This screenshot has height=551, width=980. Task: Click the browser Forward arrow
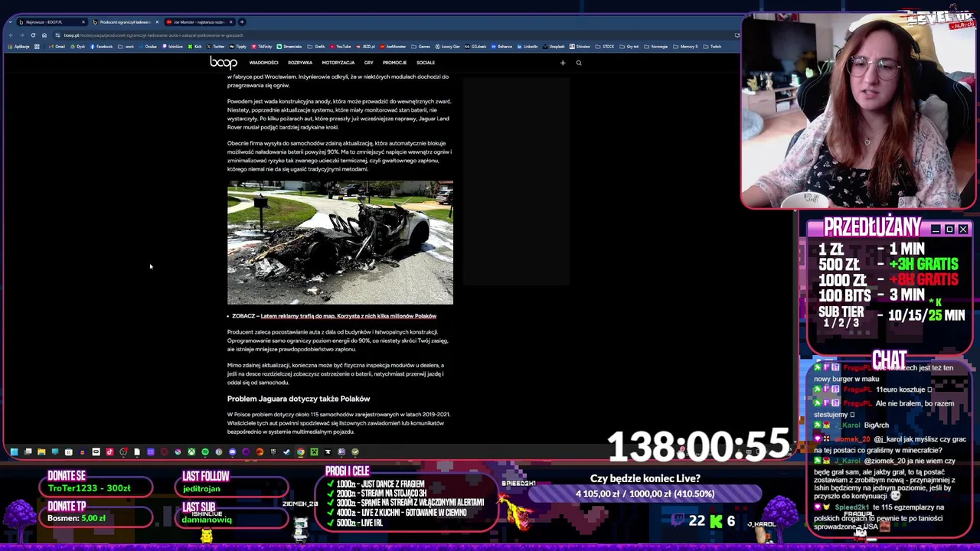[21, 35]
